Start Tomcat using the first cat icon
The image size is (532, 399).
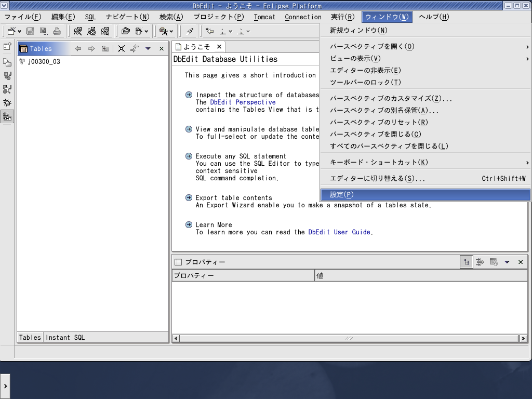78,31
